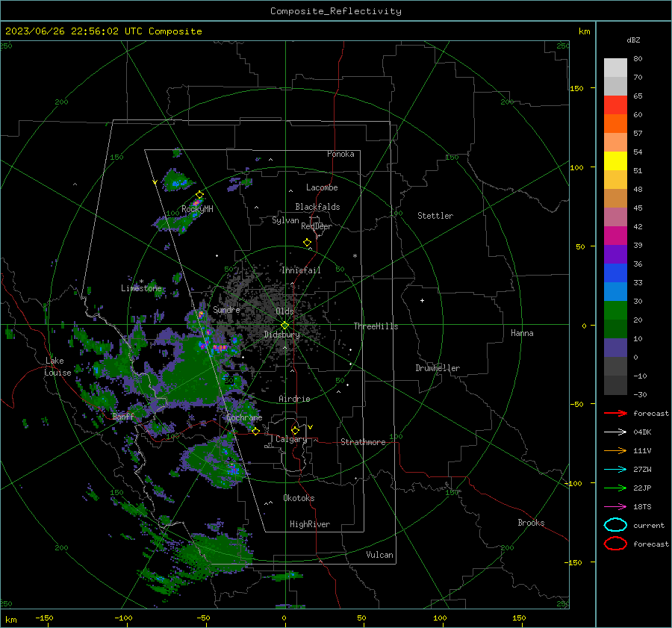
Task: Click the Cochrane label
Action: click(244, 417)
